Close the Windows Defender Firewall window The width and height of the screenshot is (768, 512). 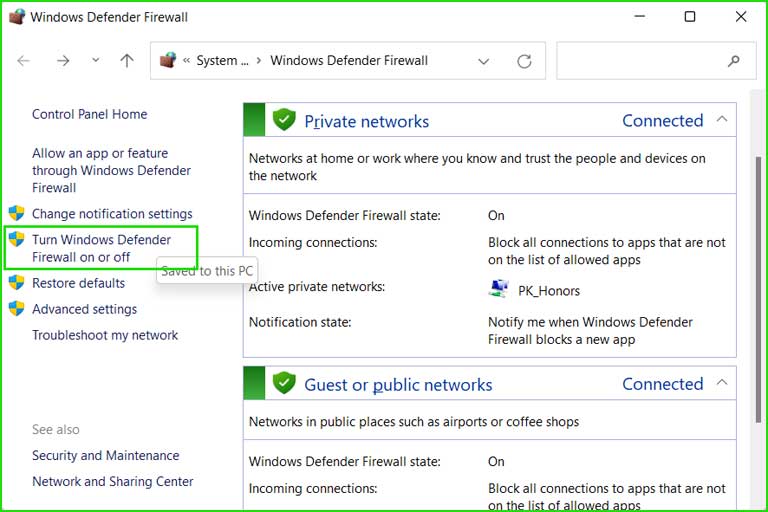(741, 17)
